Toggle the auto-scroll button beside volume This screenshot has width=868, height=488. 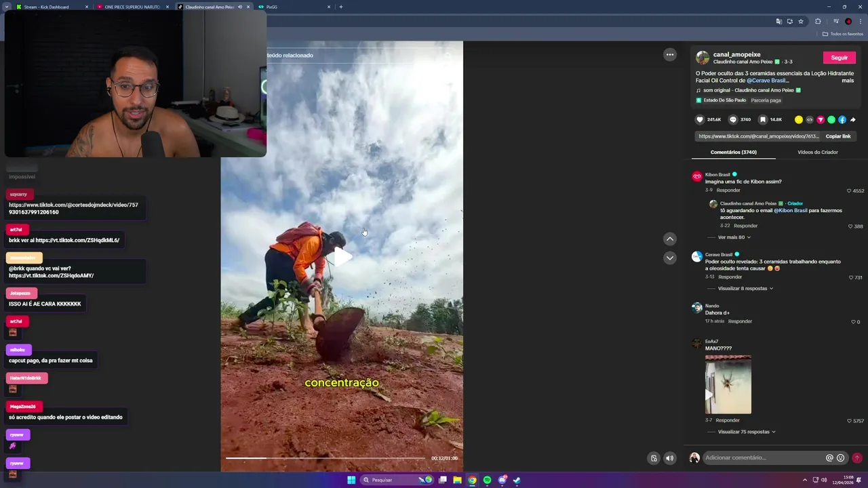654,458
